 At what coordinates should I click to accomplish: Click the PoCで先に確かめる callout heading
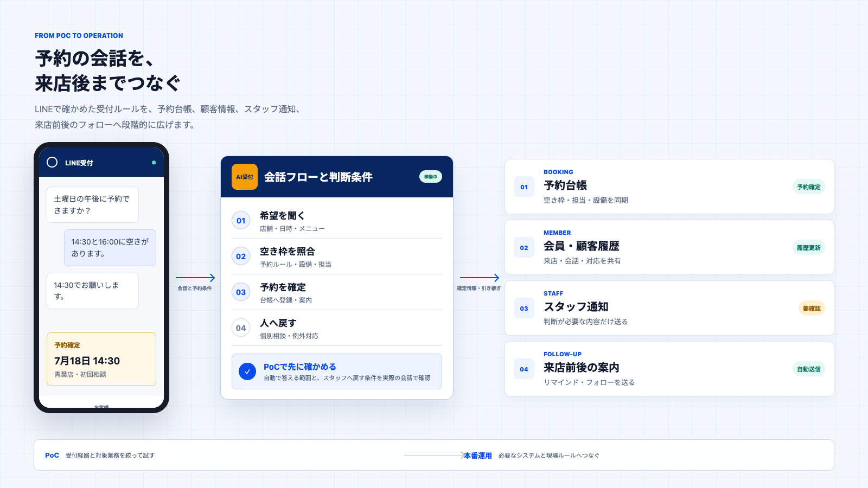point(300,367)
